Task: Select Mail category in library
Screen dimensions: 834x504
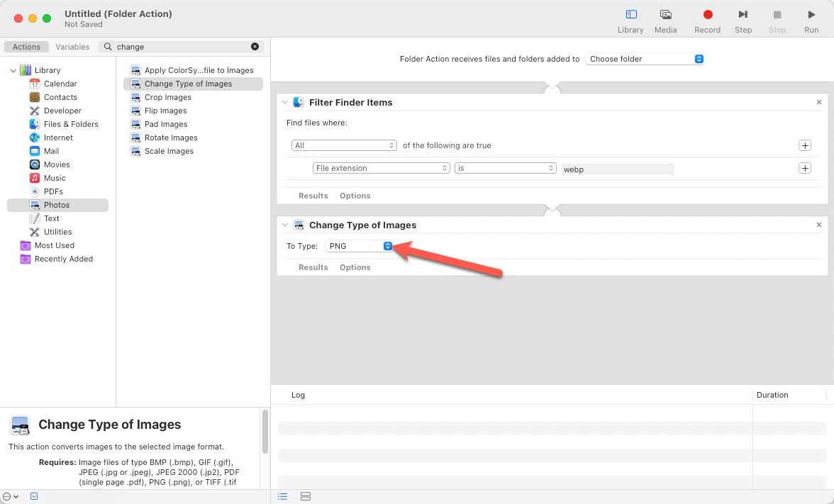Action: pyautogui.click(x=51, y=151)
